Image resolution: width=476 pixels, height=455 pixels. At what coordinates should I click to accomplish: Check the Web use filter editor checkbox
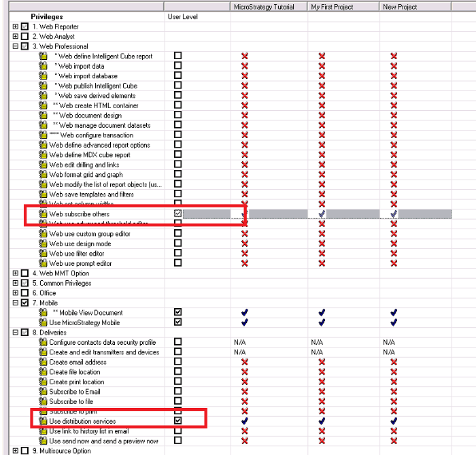point(178,253)
